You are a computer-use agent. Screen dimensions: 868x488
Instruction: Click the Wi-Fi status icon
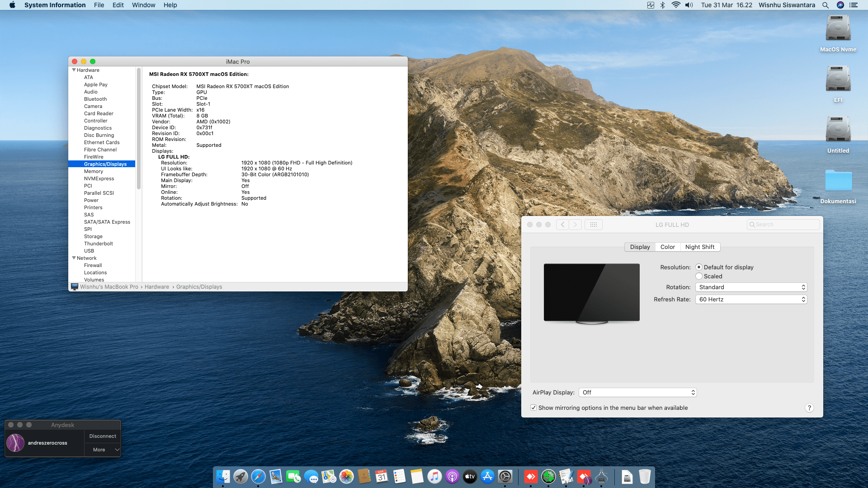(x=676, y=5)
